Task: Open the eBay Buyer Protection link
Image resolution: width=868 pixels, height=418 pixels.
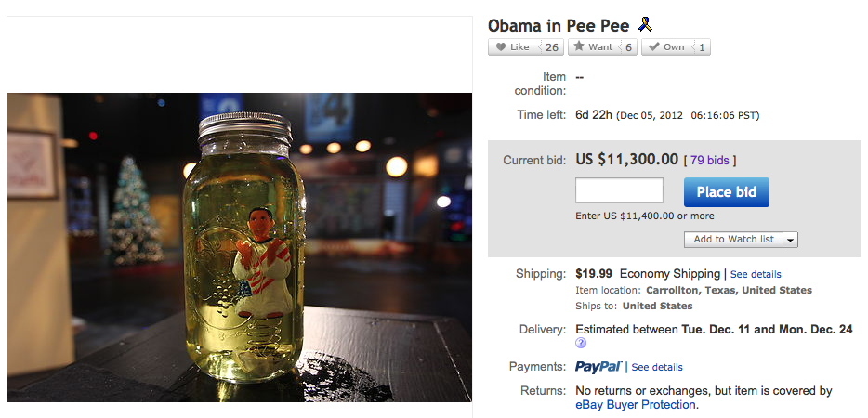Action: click(x=636, y=405)
